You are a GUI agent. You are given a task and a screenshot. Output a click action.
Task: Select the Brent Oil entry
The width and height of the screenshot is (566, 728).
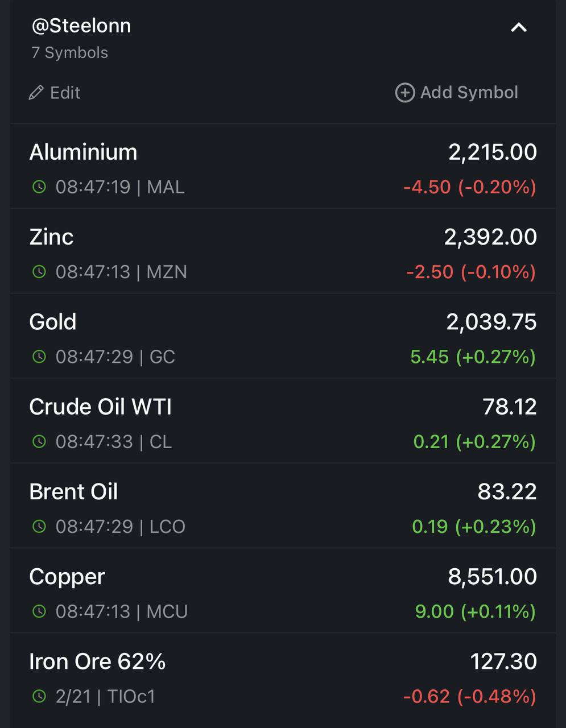(283, 506)
